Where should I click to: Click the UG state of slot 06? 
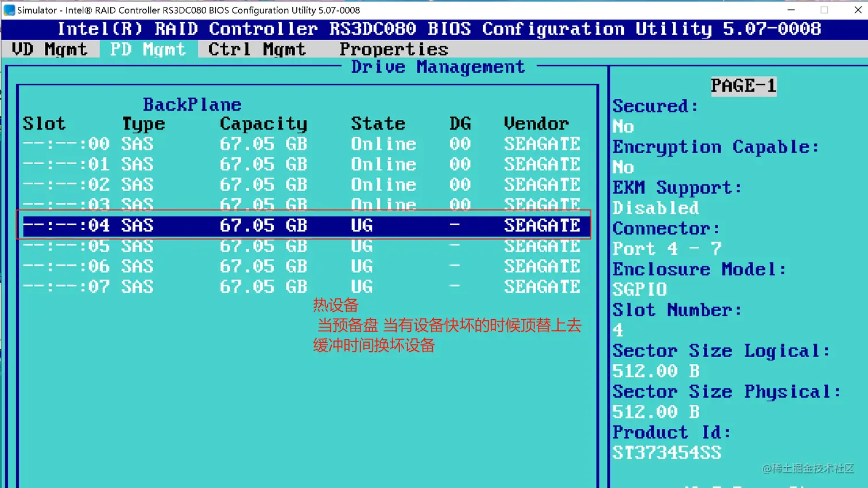362,266
